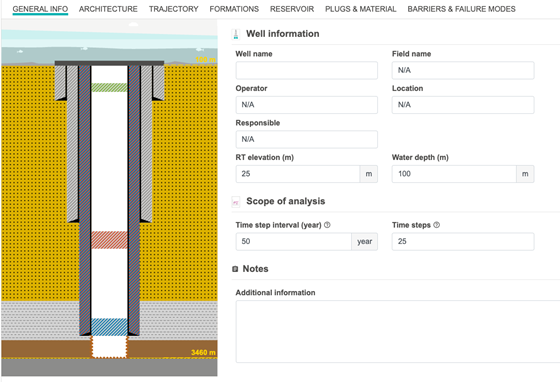The height and width of the screenshot is (382, 560).
Task: Switch to the Architecture tab
Action: [108, 9]
